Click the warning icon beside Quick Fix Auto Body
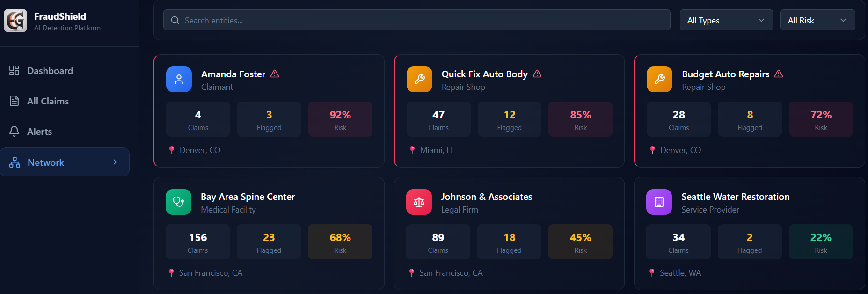868x294 pixels. click(x=537, y=74)
